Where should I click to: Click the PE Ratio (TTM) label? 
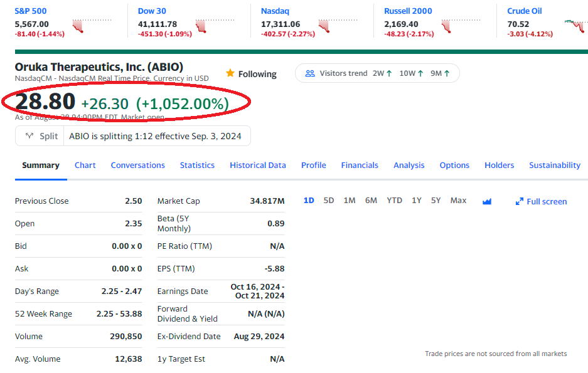point(184,246)
